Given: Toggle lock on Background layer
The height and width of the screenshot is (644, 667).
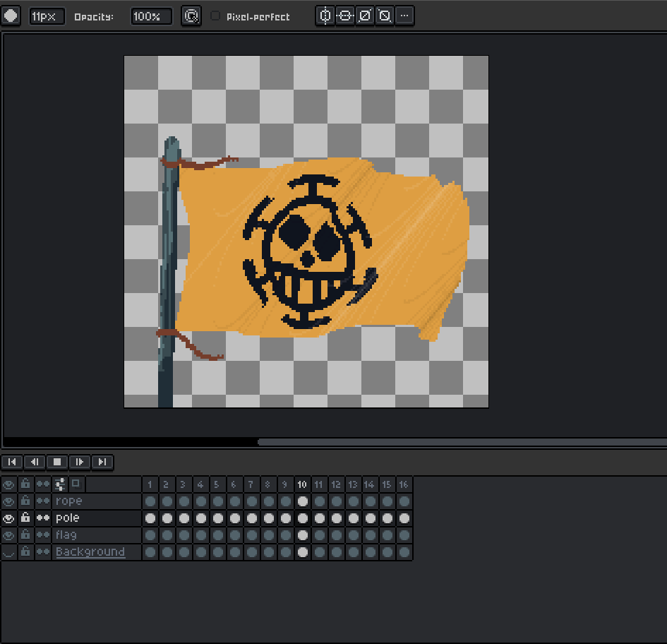Looking at the screenshot, I should 25,552.
